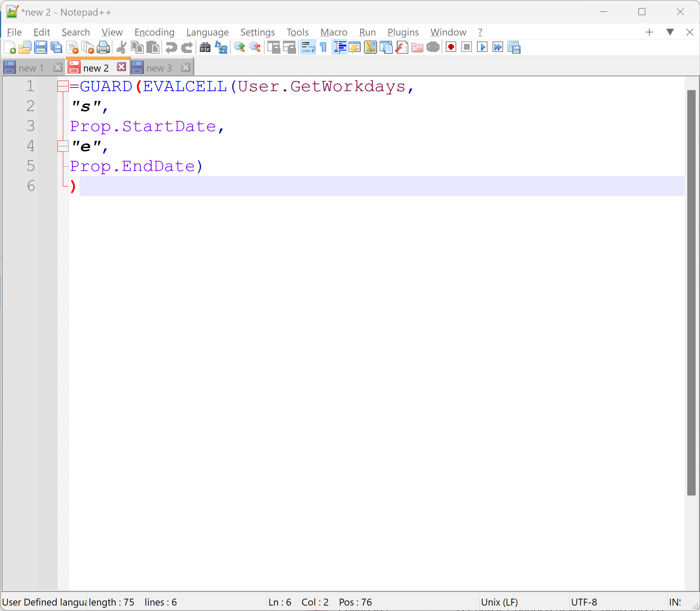Open the Find dialog
This screenshot has width=700, height=611.
point(205,47)
